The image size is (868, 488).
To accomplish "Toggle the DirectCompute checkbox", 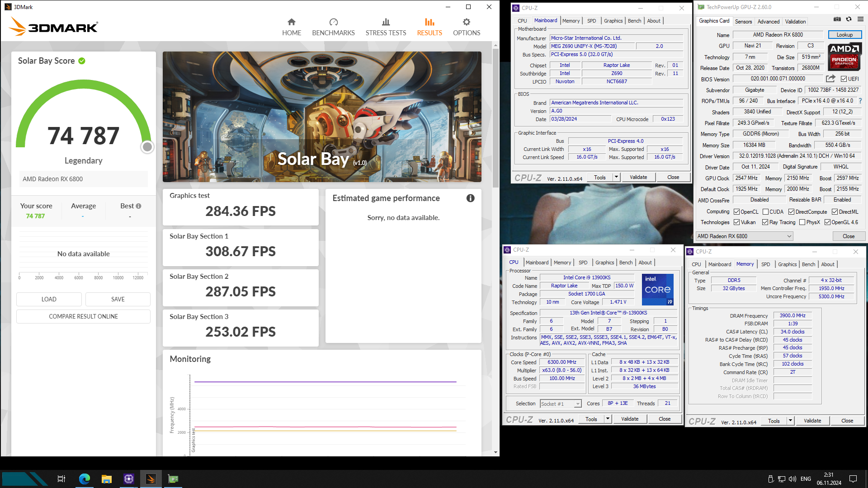I will click(792, 212).
